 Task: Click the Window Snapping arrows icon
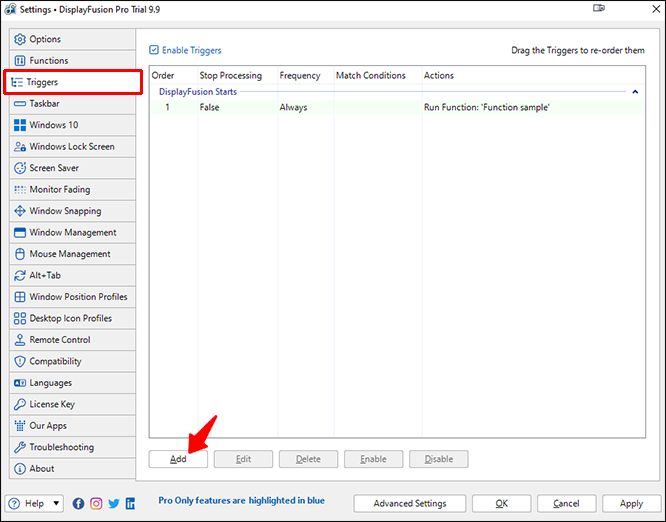tap(20, 211)
